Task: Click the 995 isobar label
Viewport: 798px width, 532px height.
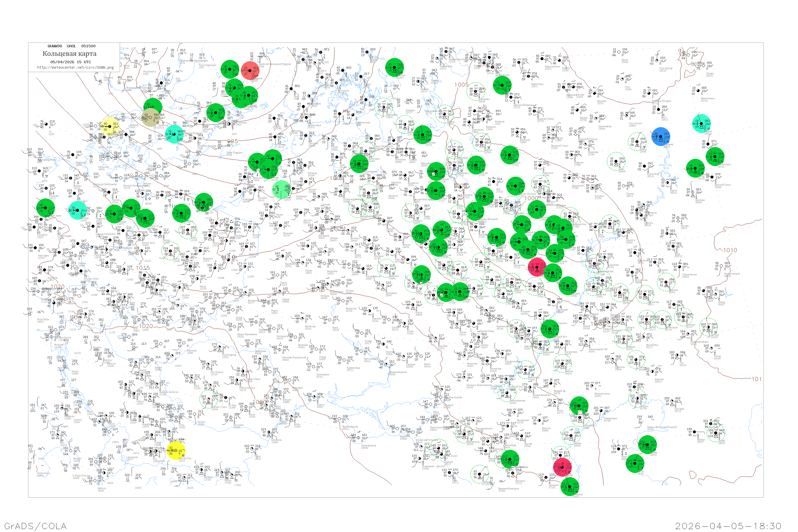Action: pyautogui.click(x=232, y=142)
